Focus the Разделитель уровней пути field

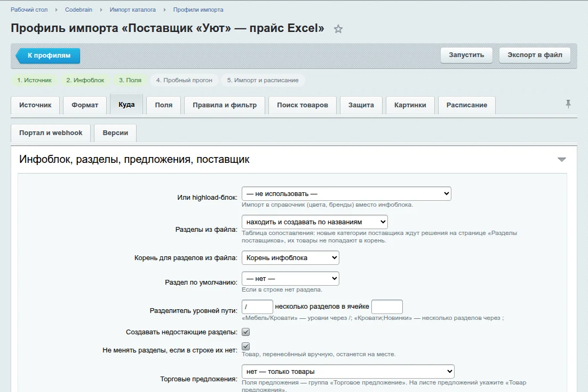tap(257, 307)
